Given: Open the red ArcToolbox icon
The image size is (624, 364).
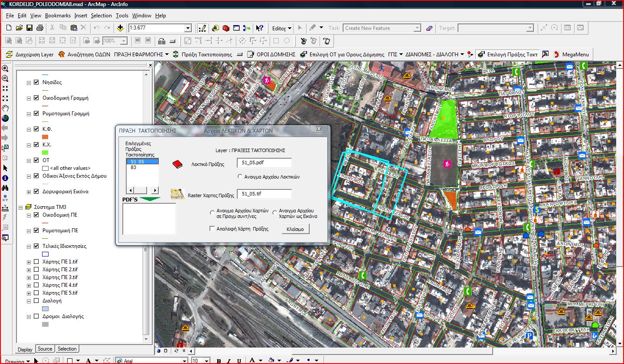Looking at the screenshot, I should 225,28.
